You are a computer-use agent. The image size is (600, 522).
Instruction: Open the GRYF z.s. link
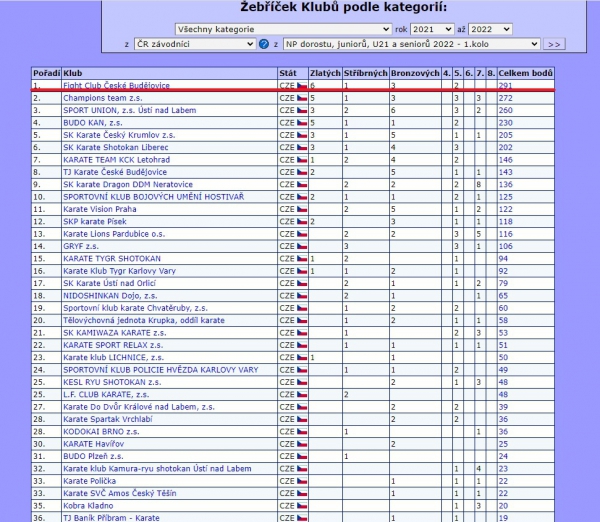click(x=81, y=246)
